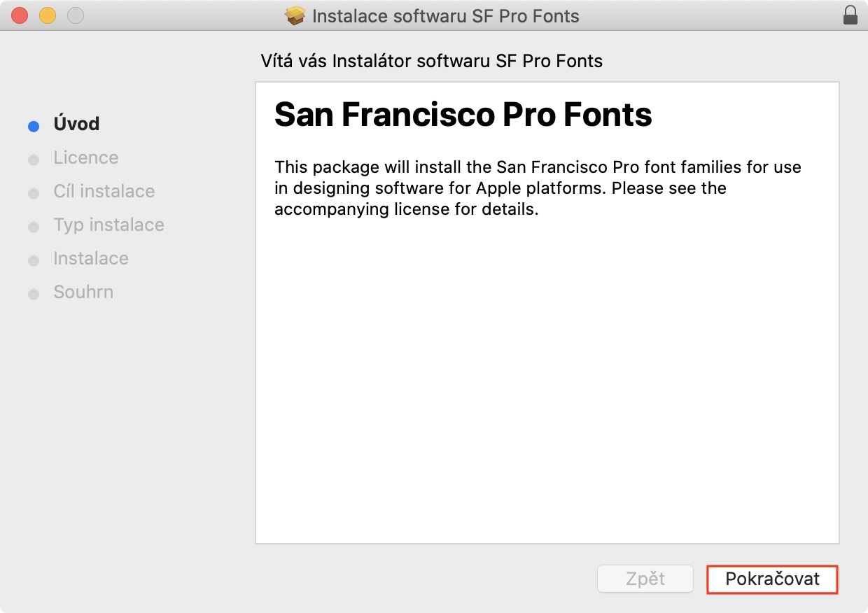Click the window title Instalace softwaru SF Pro Fonts
Viewport: 868px width, 613px height.
pyautogui.click(x=446, y=15)
